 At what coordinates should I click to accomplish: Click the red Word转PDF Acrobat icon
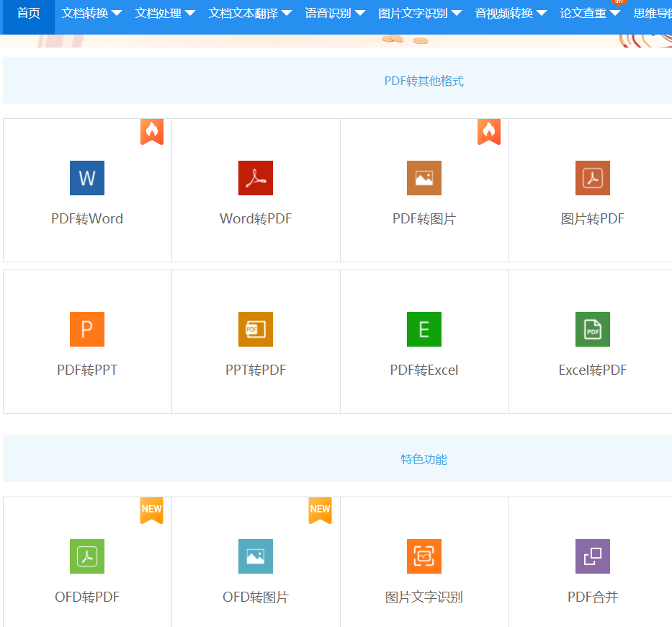coord(256,178)
